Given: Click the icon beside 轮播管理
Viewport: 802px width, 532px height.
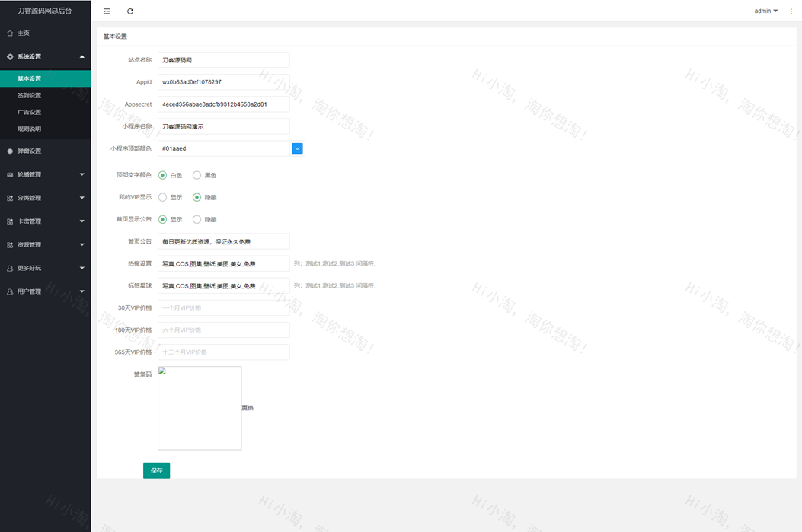Looking at the screenshot, I should point(10,175).
